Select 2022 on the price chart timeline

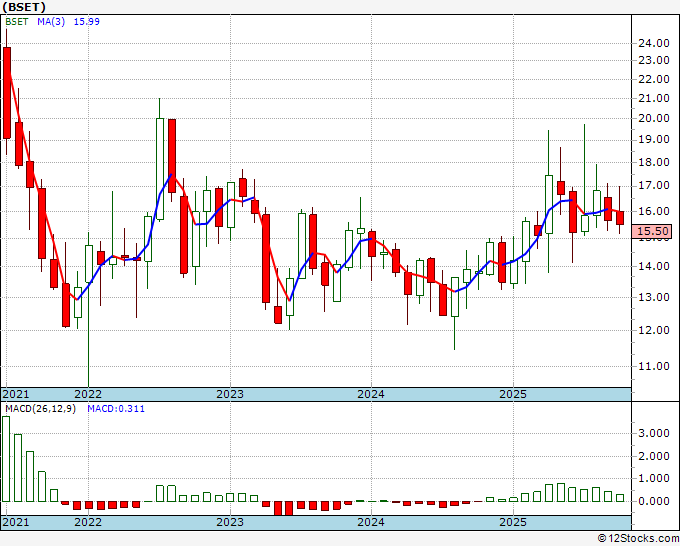(x=88, y=394)
